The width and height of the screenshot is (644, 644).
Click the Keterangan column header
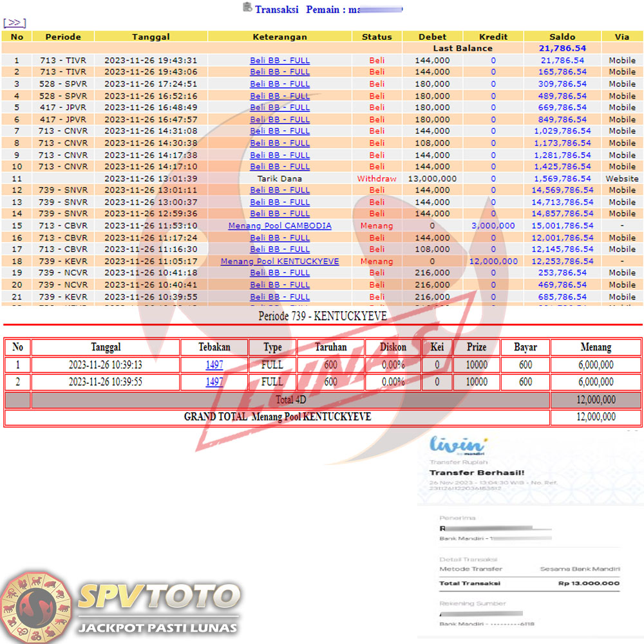click(x=279, y=37)
